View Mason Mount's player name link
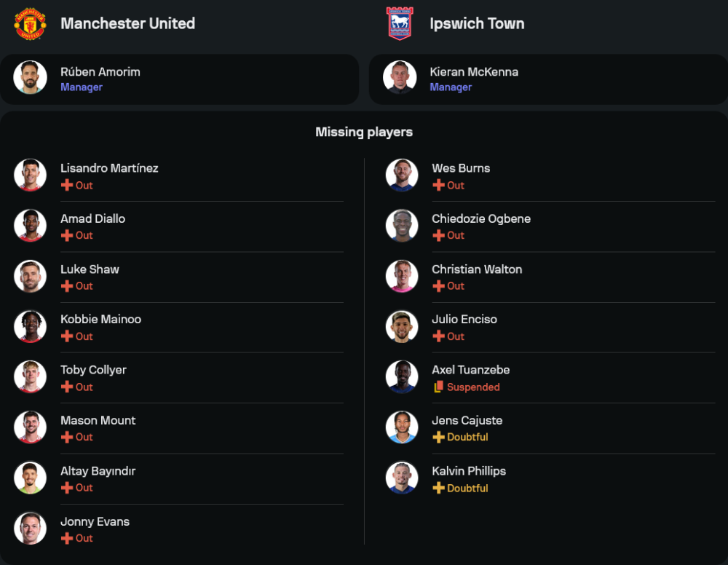 [98, 421]
